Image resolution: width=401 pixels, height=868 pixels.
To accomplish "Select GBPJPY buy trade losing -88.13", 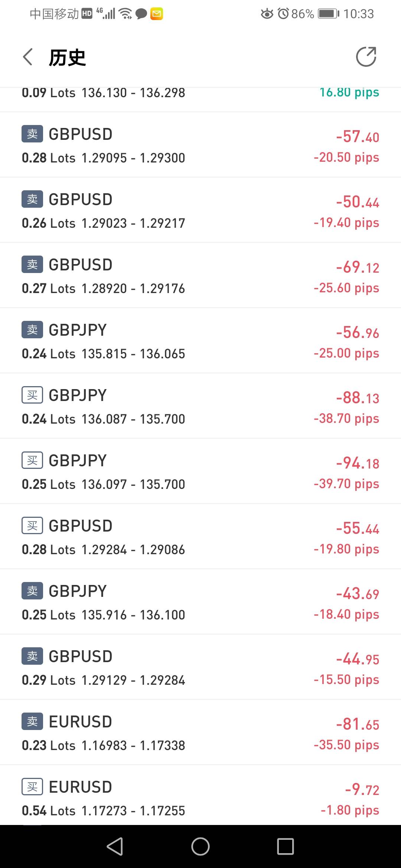I will 200,407.
